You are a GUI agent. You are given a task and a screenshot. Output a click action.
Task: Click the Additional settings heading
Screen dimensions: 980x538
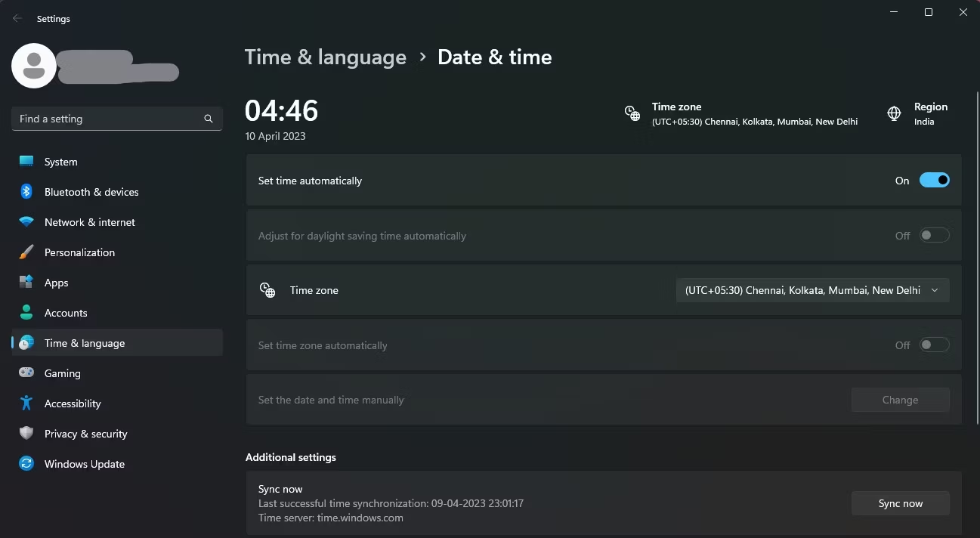pyautogui.click(x=291, y=457)
